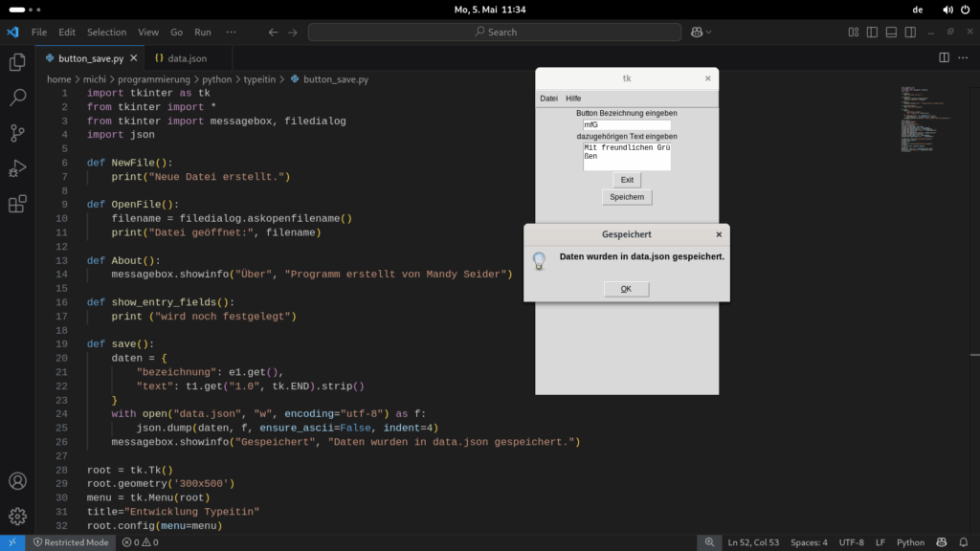Click the Speichern button in tk window
This screenshot has width=980, height=551.
[627, 197]
